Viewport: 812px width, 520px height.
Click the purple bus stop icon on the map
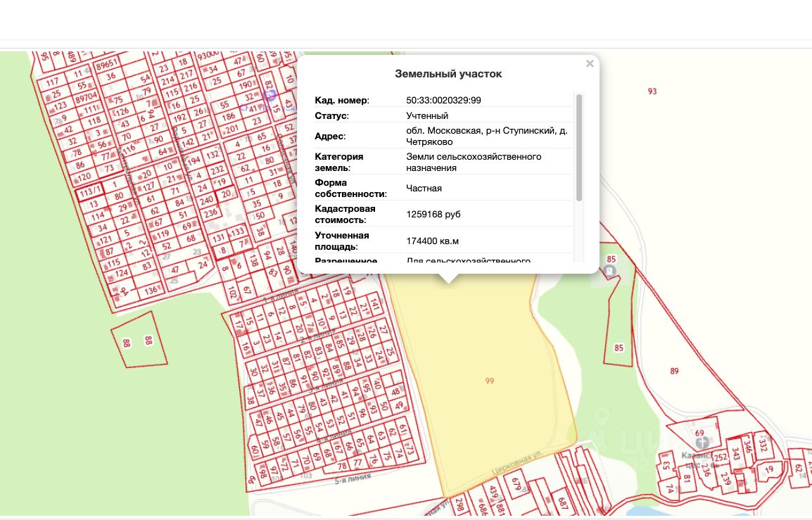pyautogui.click(x=268, y=95)
